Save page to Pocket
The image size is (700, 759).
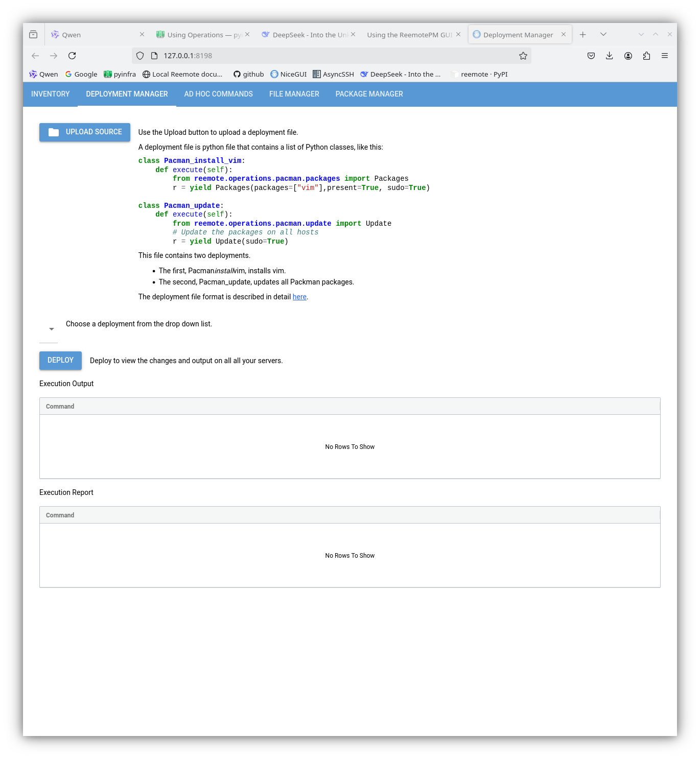pos(591,55)
